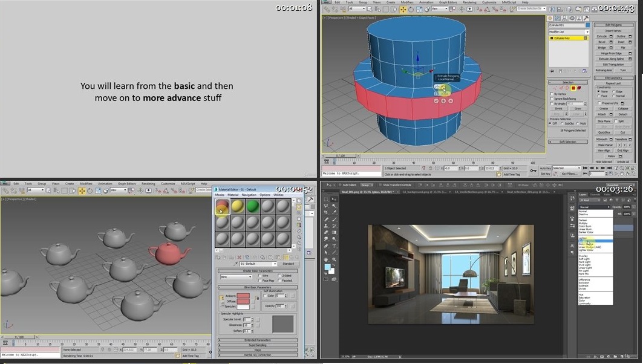Click Specular color swatch in Material Editor

243,307
